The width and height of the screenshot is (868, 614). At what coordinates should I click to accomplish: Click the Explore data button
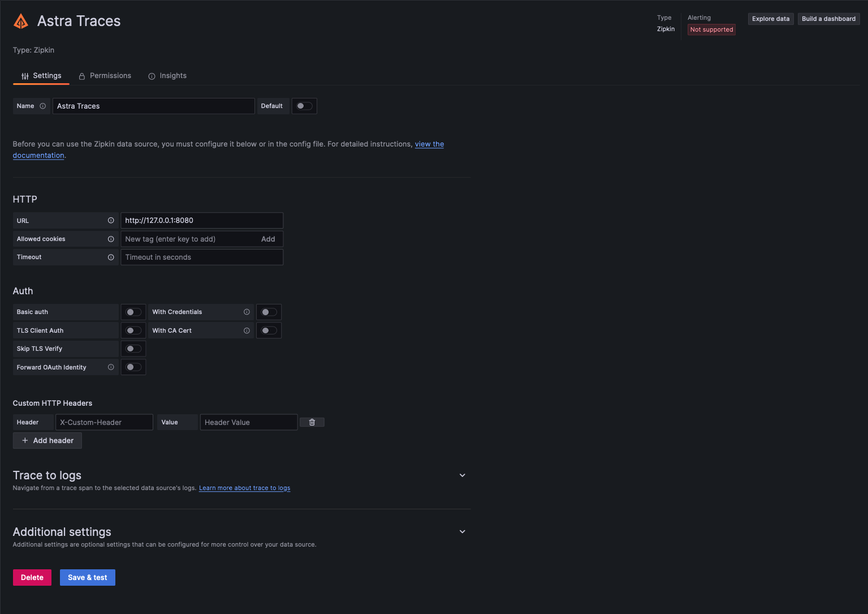(x=771, y=19)
